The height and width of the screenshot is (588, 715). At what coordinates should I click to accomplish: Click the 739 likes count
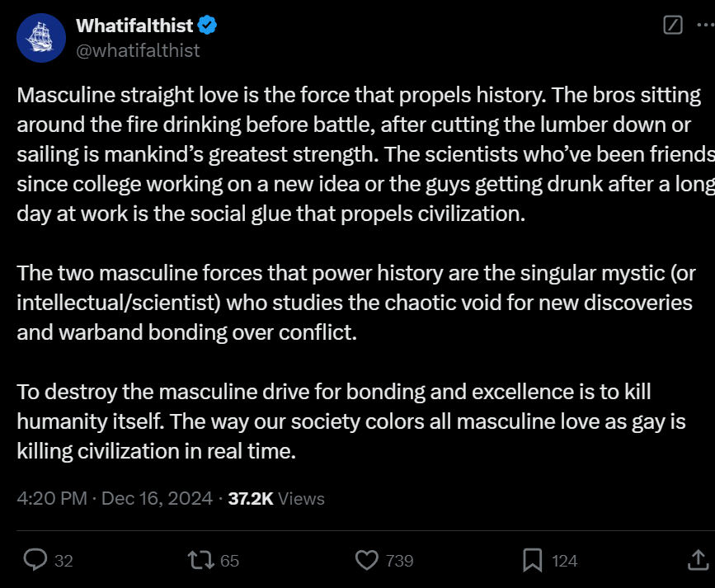[x=399, y=561]
